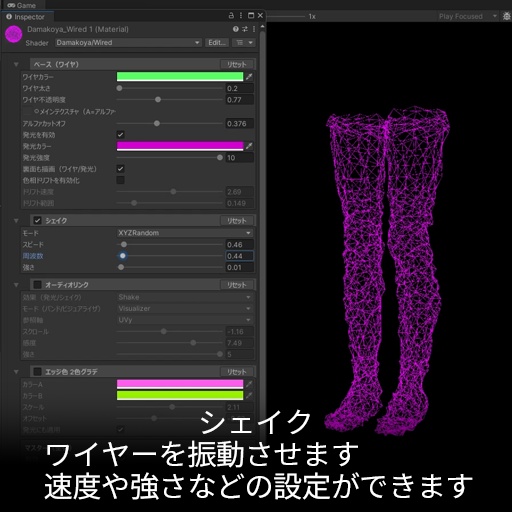Reset the ベース（ワイヤ） section

237,64
